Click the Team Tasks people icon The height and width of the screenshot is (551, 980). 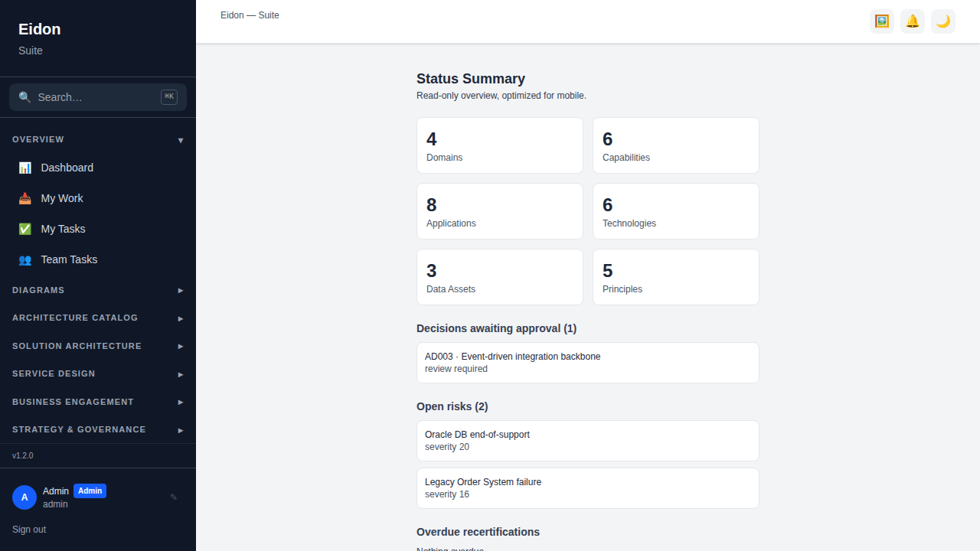point(25,259)
